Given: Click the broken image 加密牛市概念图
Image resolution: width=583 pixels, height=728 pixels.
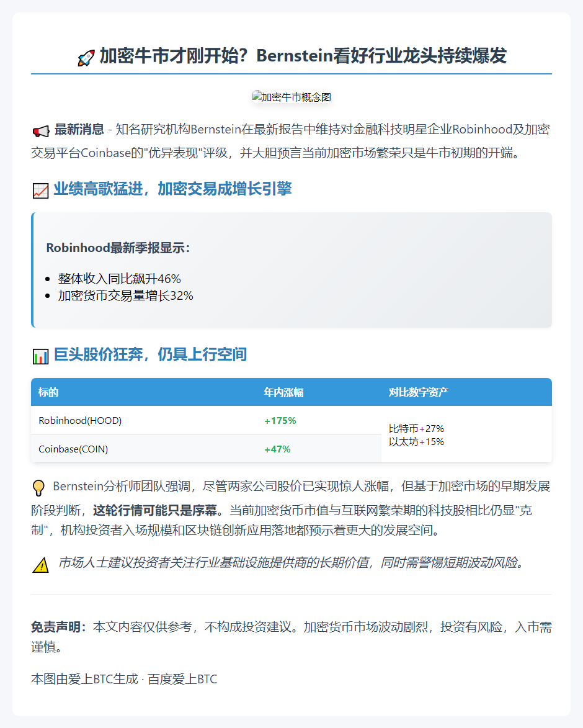Looking at the screenshot, I should pyautogui.click(x=291, y=97).
